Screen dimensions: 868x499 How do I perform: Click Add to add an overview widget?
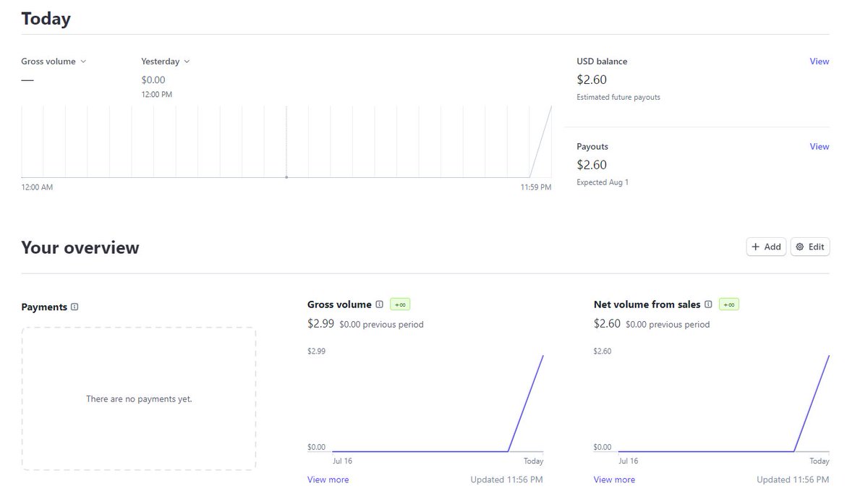(x=766, y=246)
